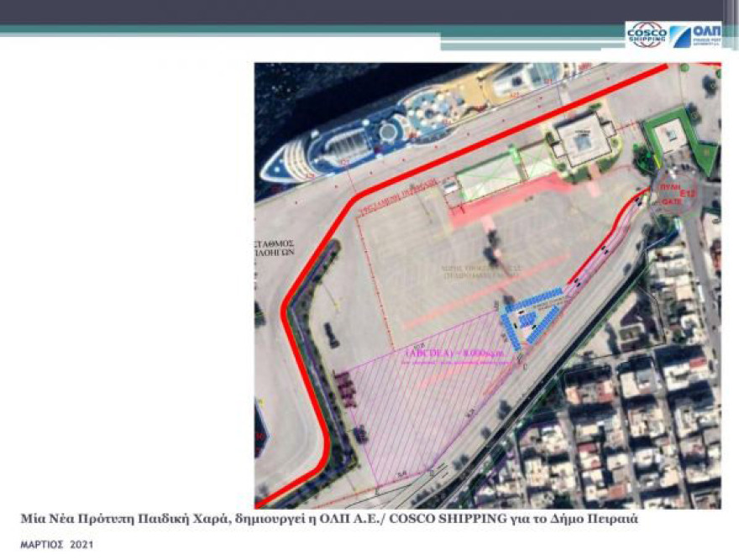
Task: Click the ΟΛΠ Piraeus Port Authority logo
Action: [695, 35]
